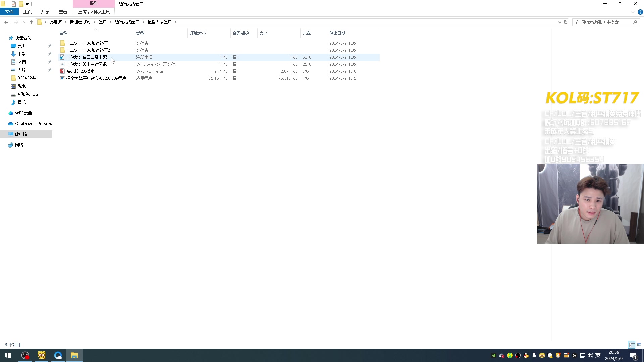Expand the ribbon with the chevron
This screenshot has height=362, width=644.
click(633, 12)
